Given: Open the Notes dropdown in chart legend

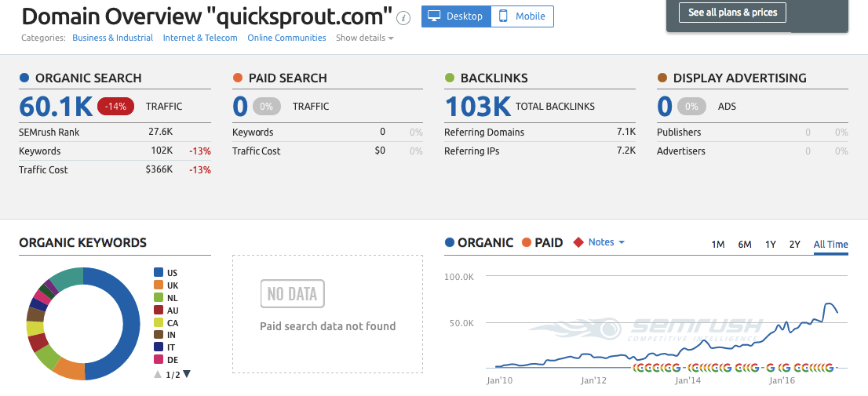Looking at the screenshot, I should tap(606, 242).
